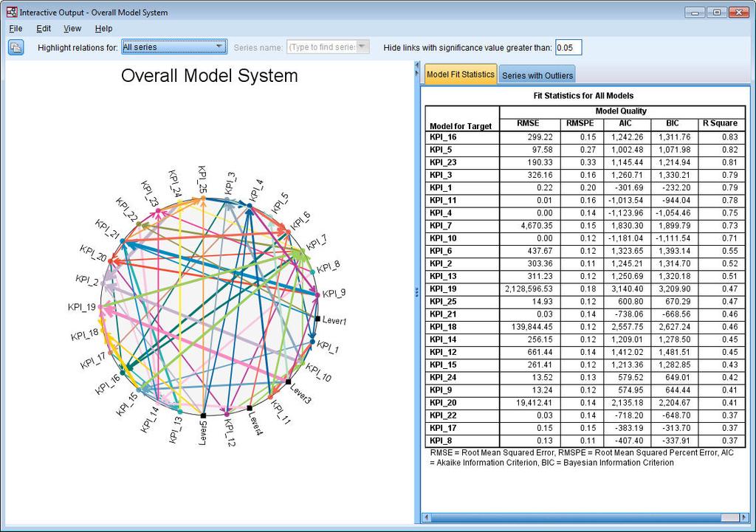The height and width of the screenshot is (532, 756).
Task: Click the horizontal scrollbar right arrow
Action: pos(744,517)
